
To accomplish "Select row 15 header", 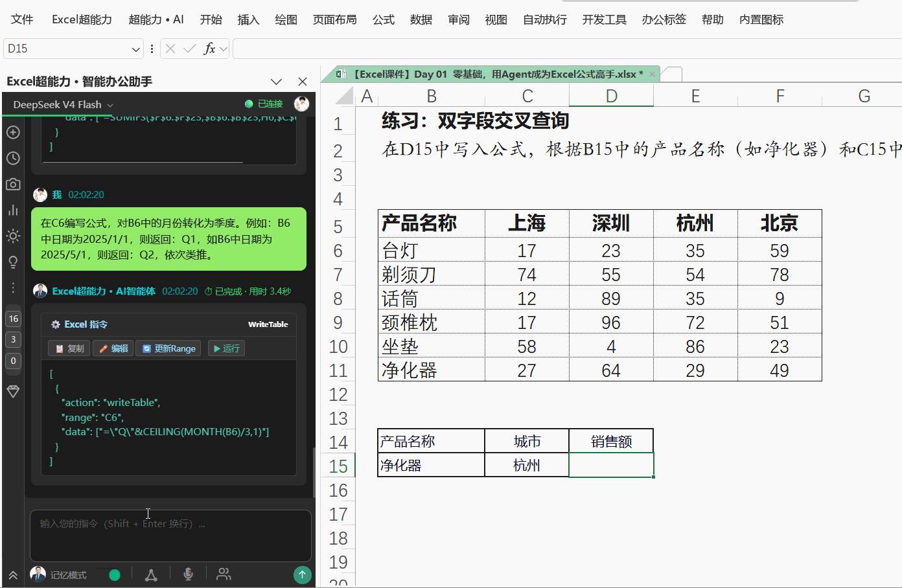I will coord(338,466).
